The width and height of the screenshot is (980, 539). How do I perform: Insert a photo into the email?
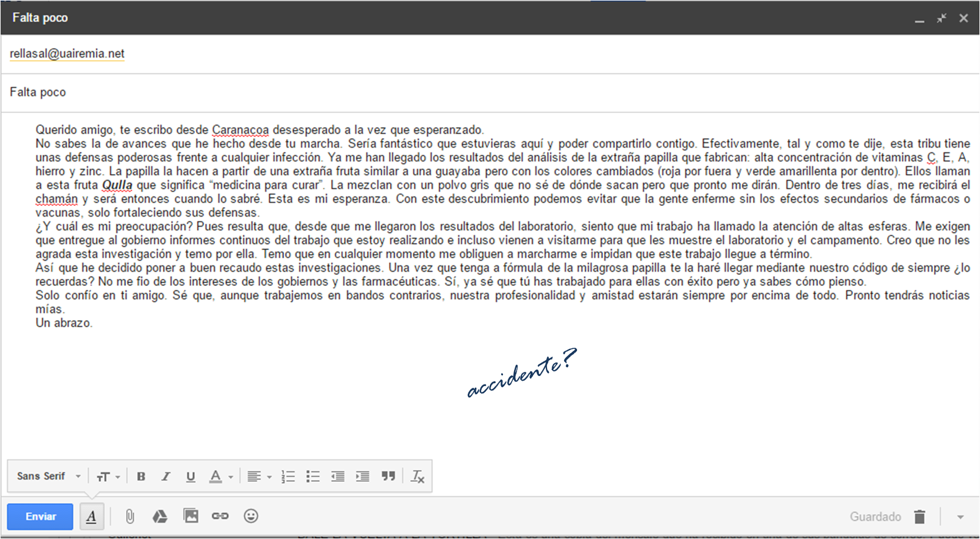[x=191, y=516]
